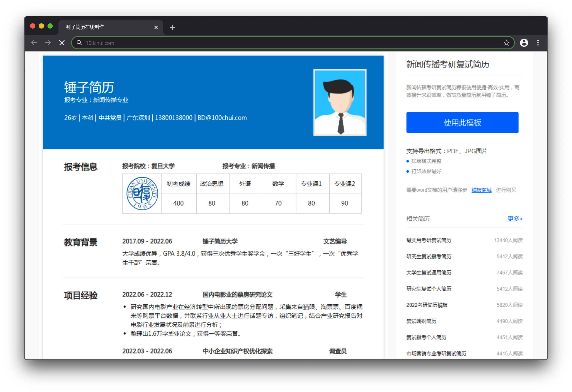The image size is (572, 392).
Task: Click the browser forward arrow
Action: tap(48, 43)
